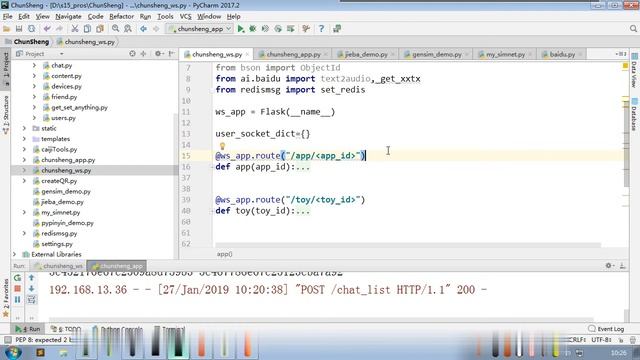
Task: Click chunsheng_ws.py in the breadcrumb bar
Action: (89, 42)
